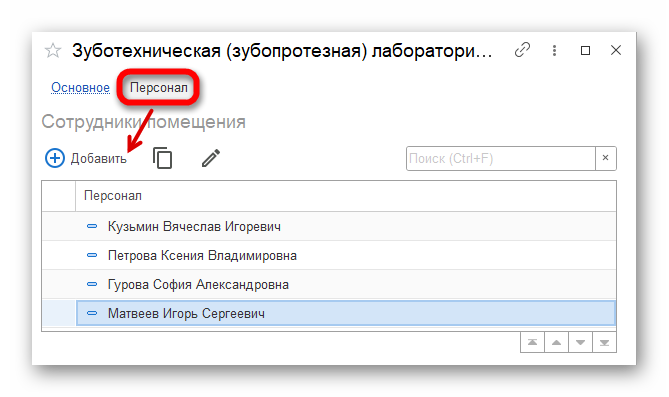The image size is (669, 397).
Task: Jump to the first row of list
Action: tap(532, 342)
